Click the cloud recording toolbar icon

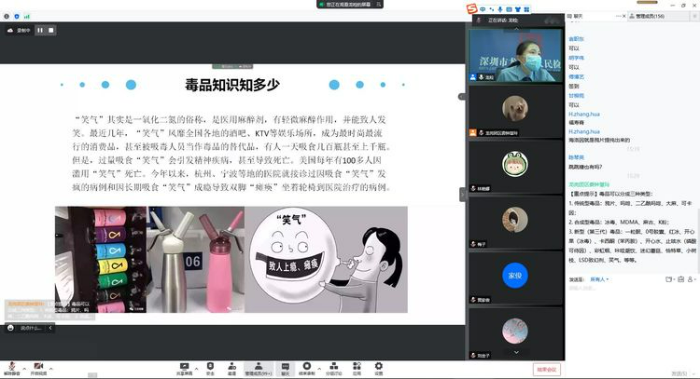tap(307, 368)
